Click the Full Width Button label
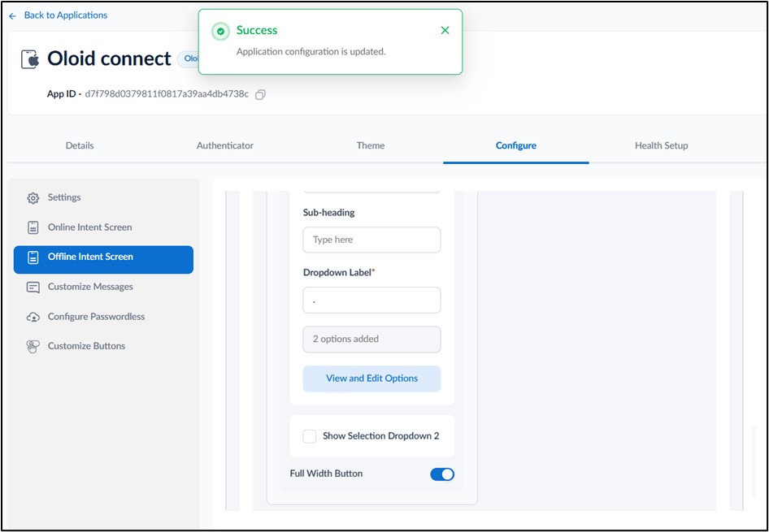This screenshot has width=769, height=532. pyautogui.click(x=326, y=474)
